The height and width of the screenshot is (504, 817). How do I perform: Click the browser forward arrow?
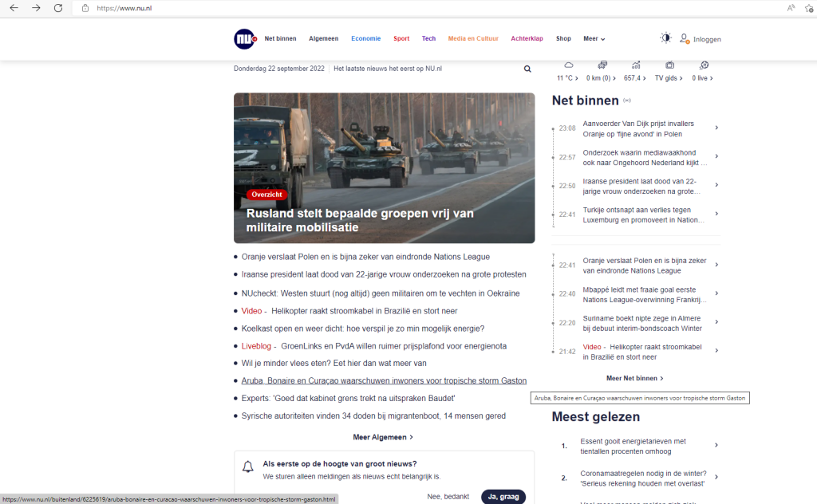[x=36, y=8]
